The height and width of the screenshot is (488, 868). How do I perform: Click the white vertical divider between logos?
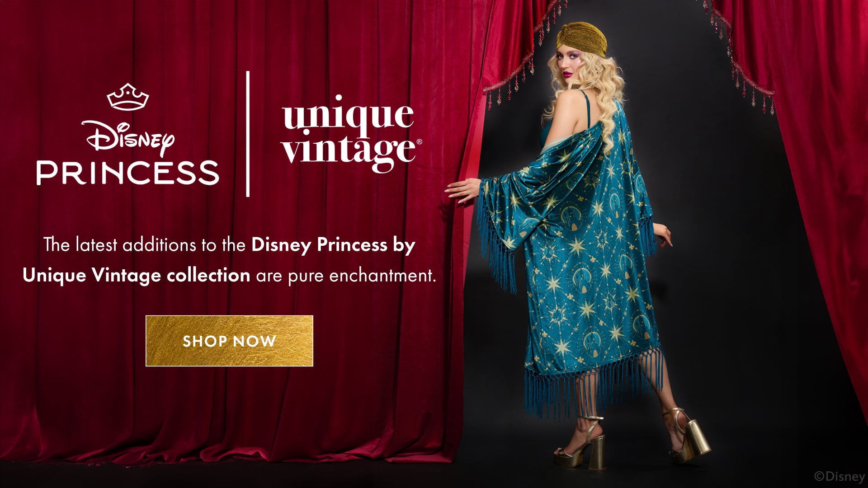coord(248,134)
